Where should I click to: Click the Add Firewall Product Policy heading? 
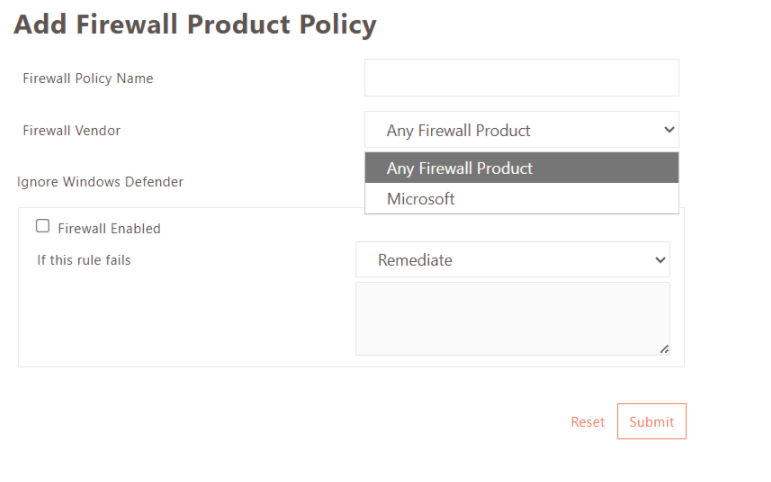[x=195, y=25]
